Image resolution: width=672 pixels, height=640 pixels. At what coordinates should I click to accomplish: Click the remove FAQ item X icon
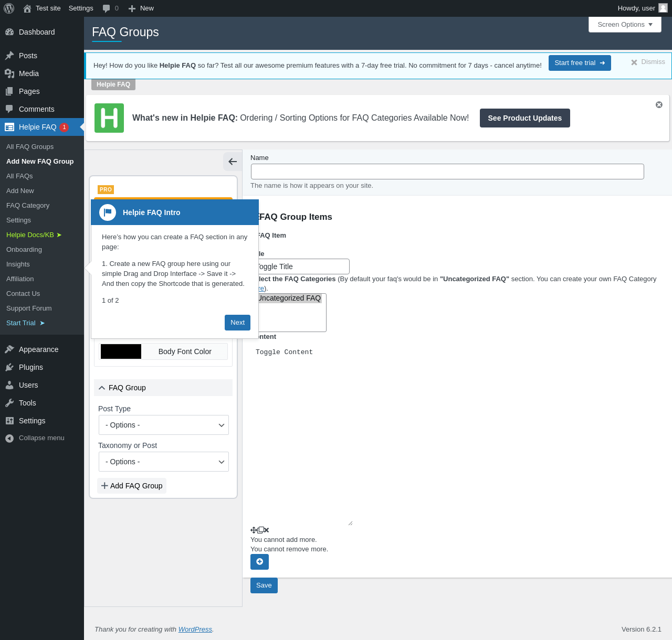pos(267,530)
